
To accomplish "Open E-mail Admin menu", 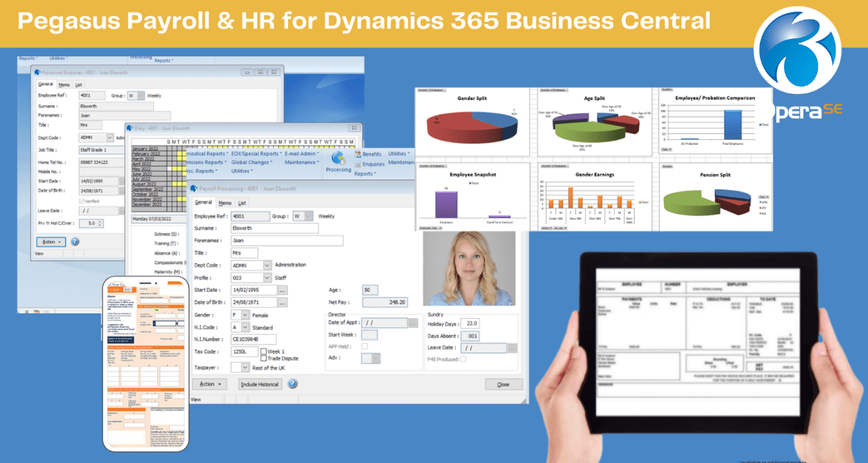I will click(x=302, y=154).
